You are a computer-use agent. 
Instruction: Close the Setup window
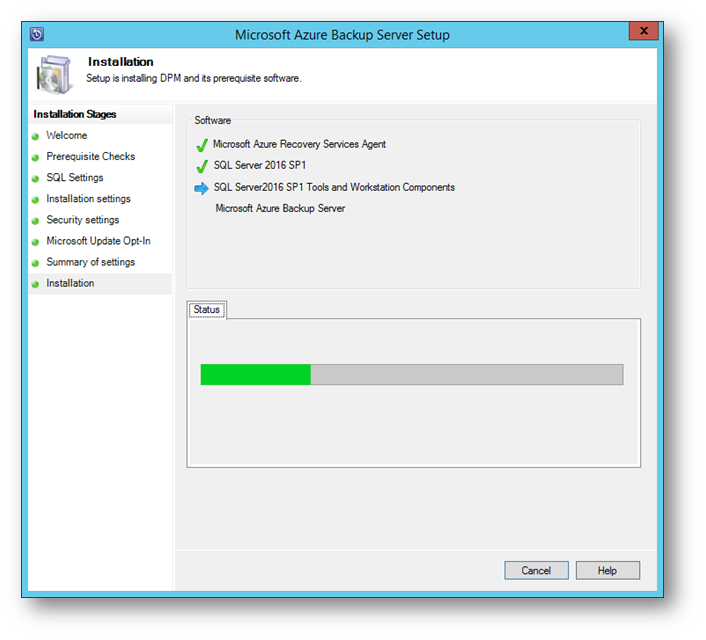click(x=644, y=31)
